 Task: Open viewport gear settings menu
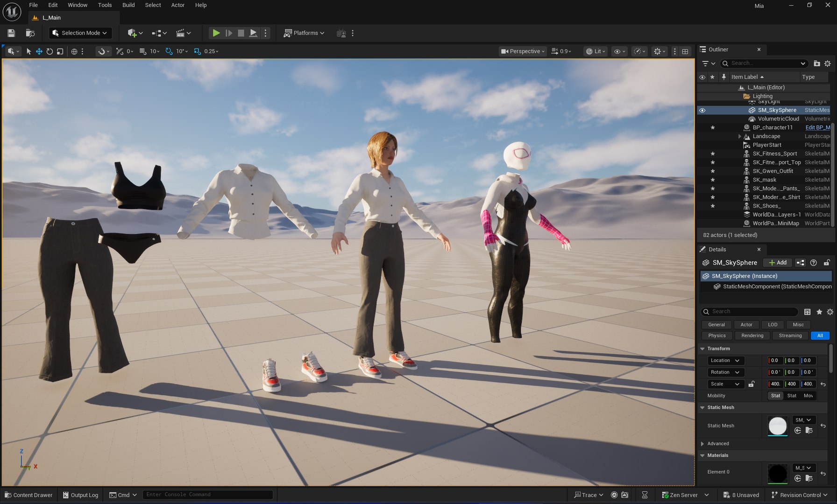[660, 51]
